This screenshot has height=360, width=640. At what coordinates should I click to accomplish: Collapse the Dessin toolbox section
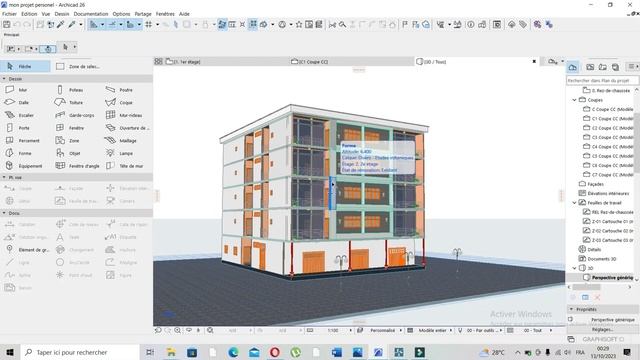coord(4,78)
